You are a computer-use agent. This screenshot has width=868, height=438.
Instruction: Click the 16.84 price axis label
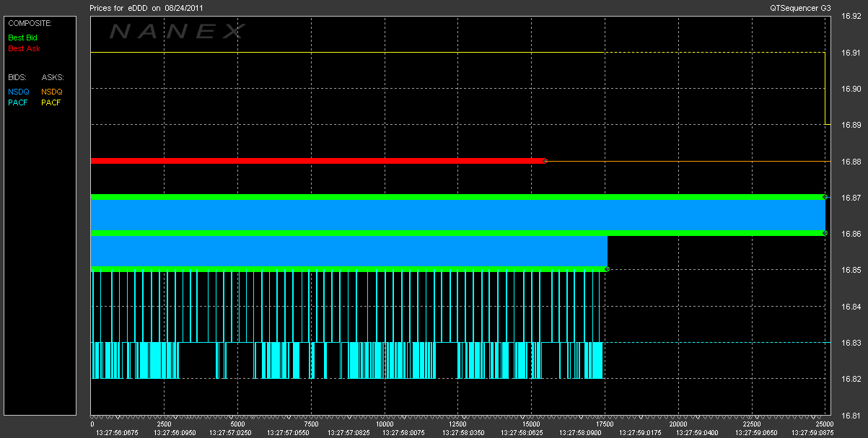pyautogui.click(x=851, y=307)
